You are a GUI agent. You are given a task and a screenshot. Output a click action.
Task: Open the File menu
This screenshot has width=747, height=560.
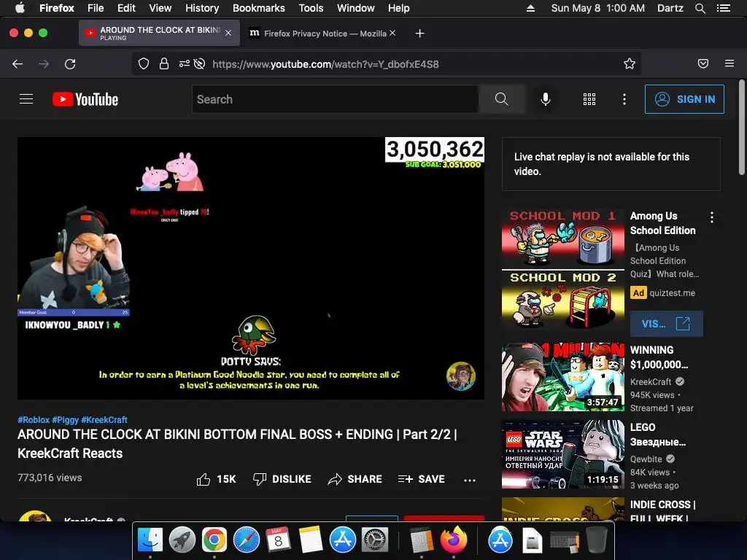(96, 8)
